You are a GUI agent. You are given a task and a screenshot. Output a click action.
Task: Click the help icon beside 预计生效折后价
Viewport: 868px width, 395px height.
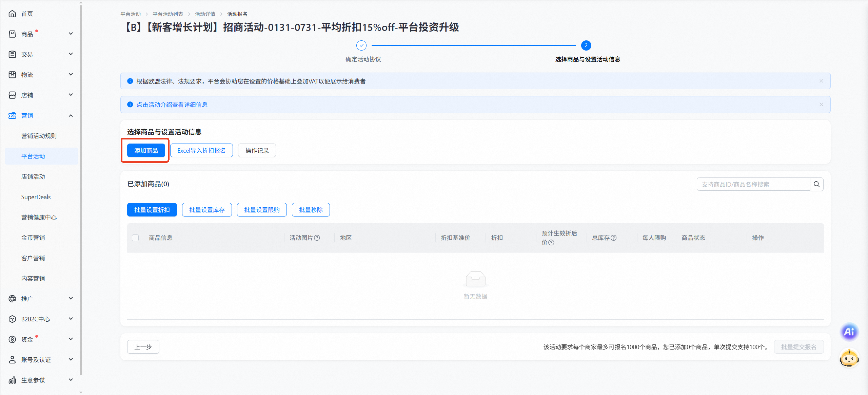click(x=551, y=243)
